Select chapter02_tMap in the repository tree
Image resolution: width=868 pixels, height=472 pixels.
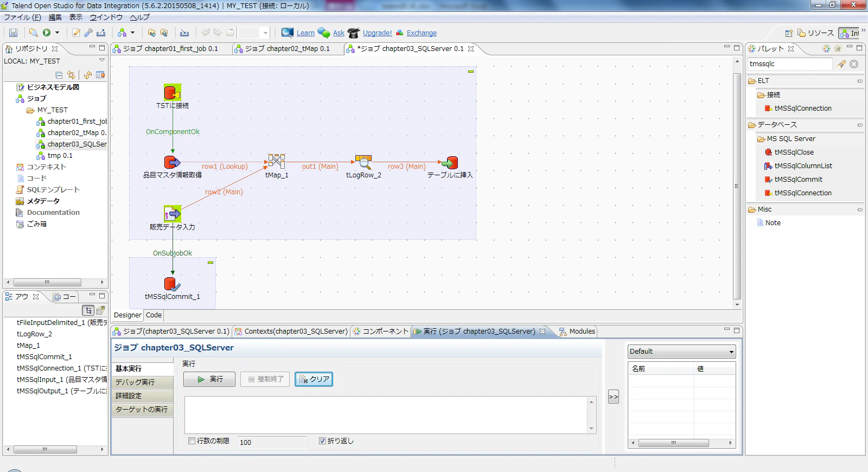[x=76, y=133]
